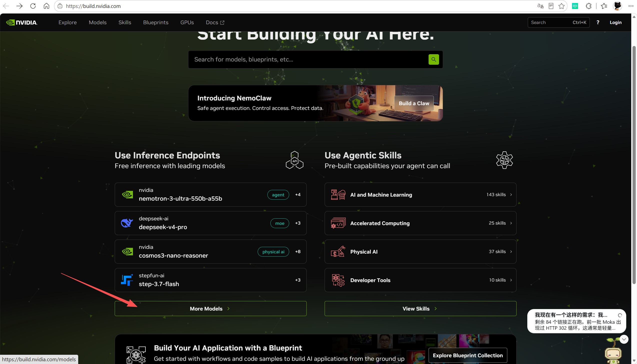Expand AI and Machine Learning chevron
Screen dimensions: 637x364
511,195
